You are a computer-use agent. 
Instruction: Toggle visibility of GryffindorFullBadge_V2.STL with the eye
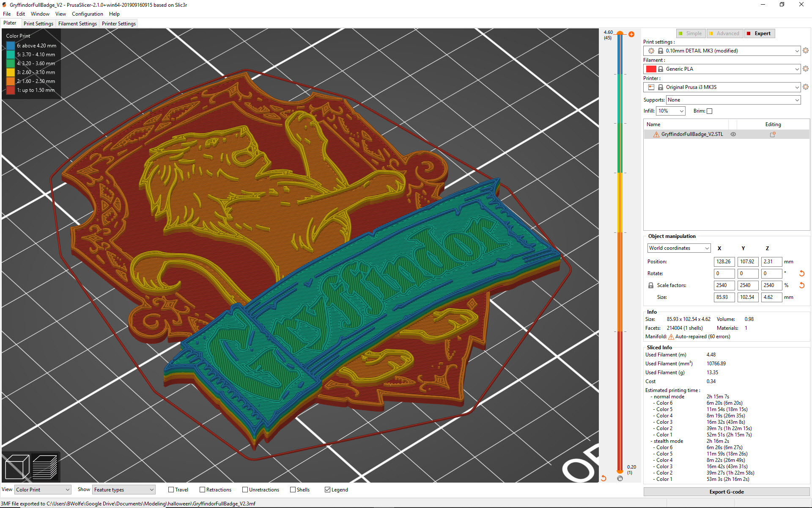pyautogui.click(x=733, y=134)
